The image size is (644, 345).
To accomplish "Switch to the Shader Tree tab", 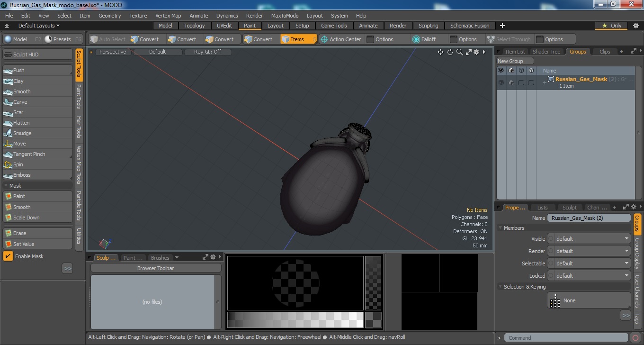I will 546,52.
